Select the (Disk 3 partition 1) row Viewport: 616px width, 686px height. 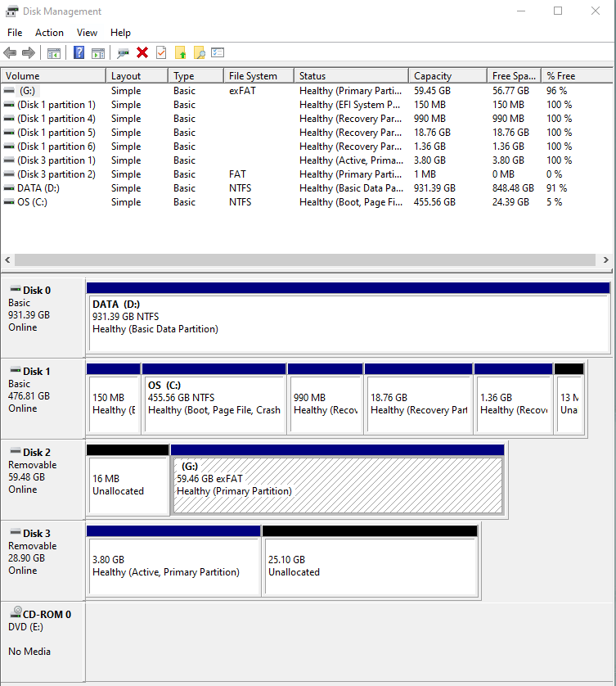(x=306, y=160)
